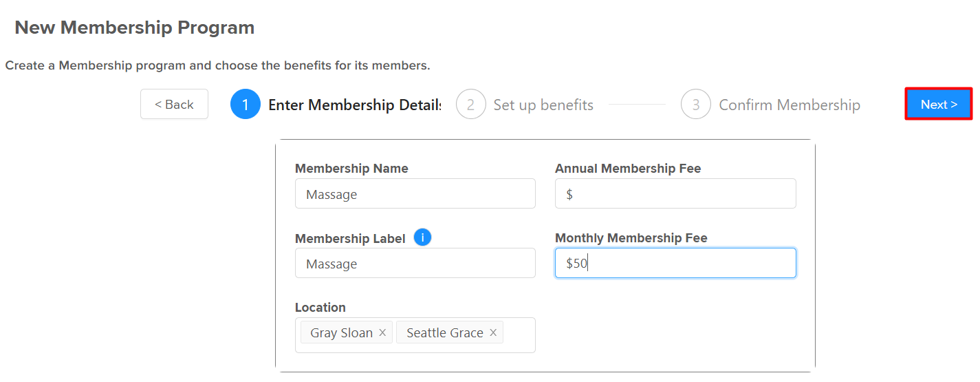Click into the Monthly Membership Fee field
The height and width of the screenshot is (382, 980).
pos(675,263)
